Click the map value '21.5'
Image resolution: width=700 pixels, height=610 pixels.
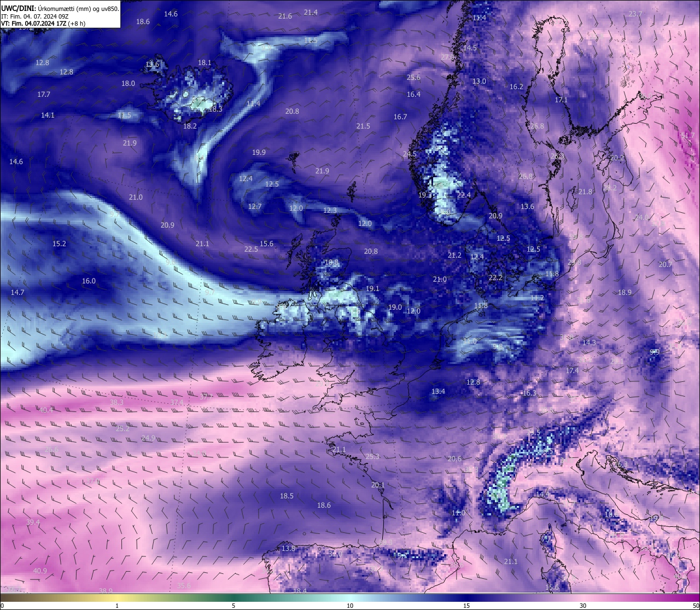pyautogui.click(x=363, y=126)
